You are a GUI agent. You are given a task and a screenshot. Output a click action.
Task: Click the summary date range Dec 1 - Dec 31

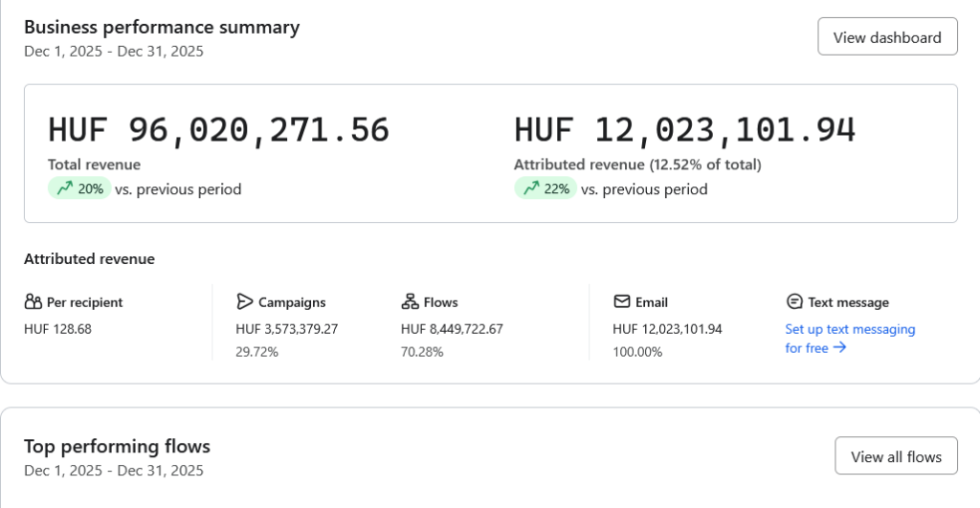coord(114,52)
